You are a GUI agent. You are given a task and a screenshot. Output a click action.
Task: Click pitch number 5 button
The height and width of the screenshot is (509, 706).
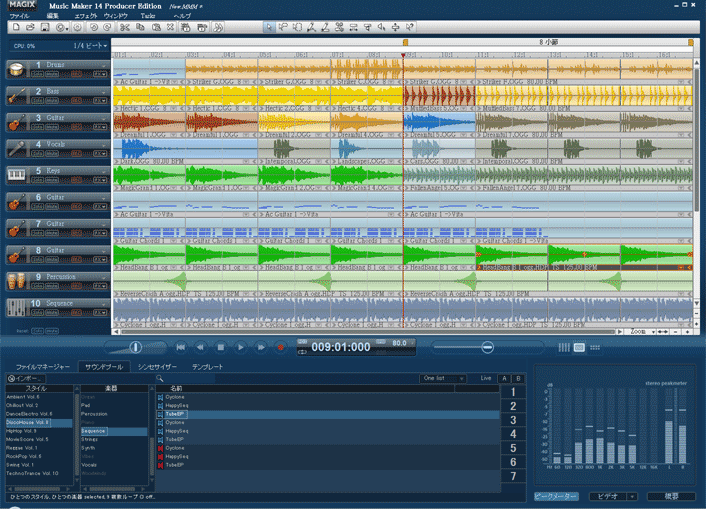pyautogui.click(x=513, y=448)
